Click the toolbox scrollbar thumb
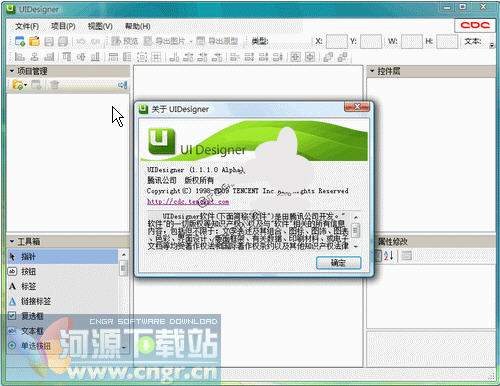 pyautogui.click(x=124, y=268)
